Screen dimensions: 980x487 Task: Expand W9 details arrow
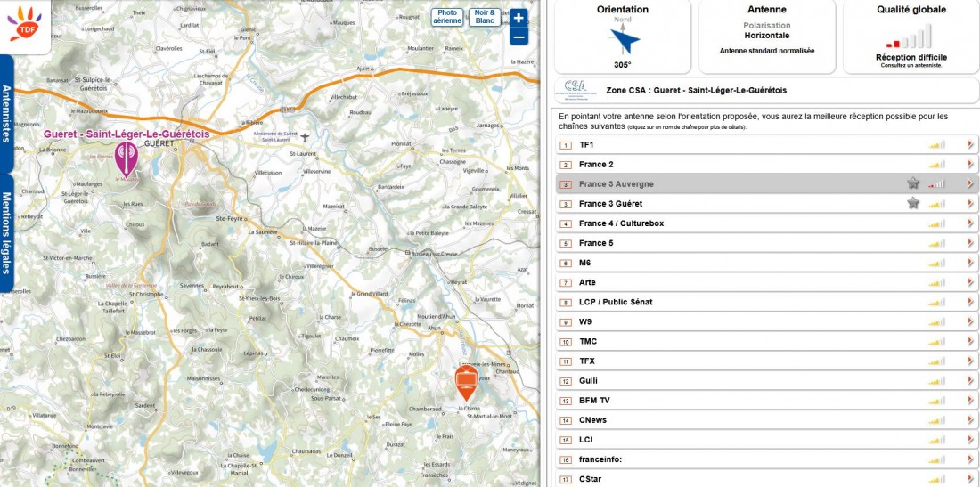tap(970, 321)
